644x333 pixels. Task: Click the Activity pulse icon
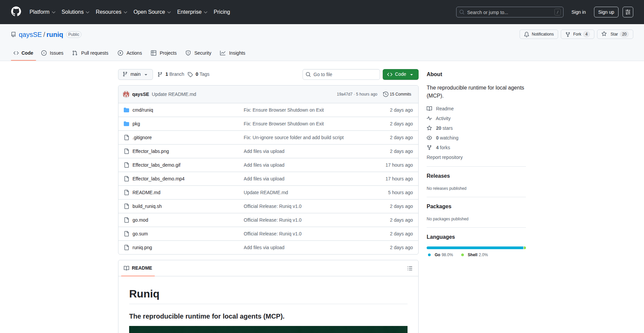[x=430, y=118]
